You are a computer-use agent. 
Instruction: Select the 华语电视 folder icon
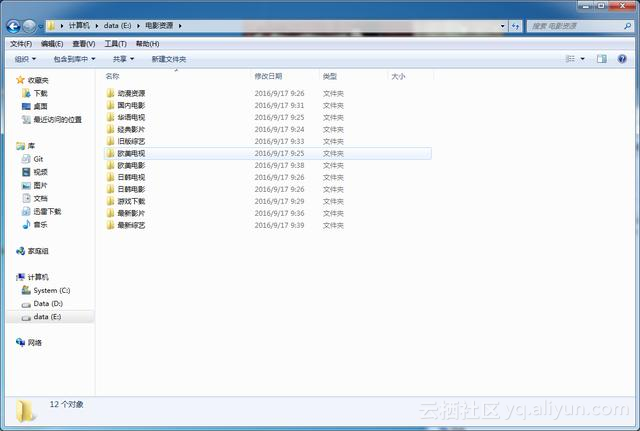110,118
